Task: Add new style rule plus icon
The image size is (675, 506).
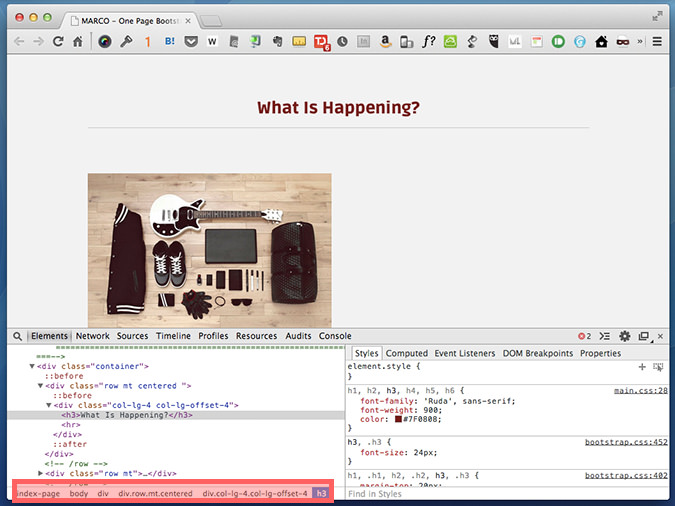Action: click(642, 367)
